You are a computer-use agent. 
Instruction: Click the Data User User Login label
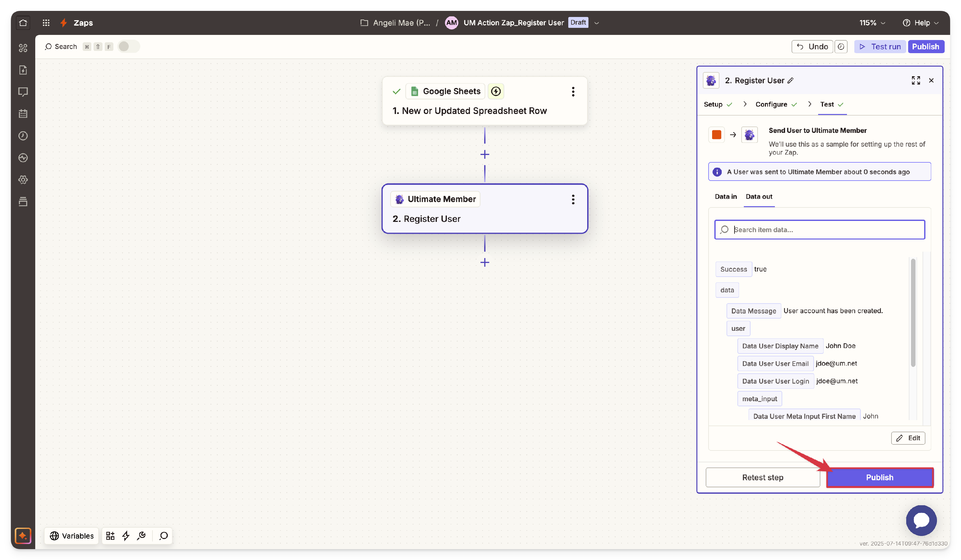pos(776,381)
